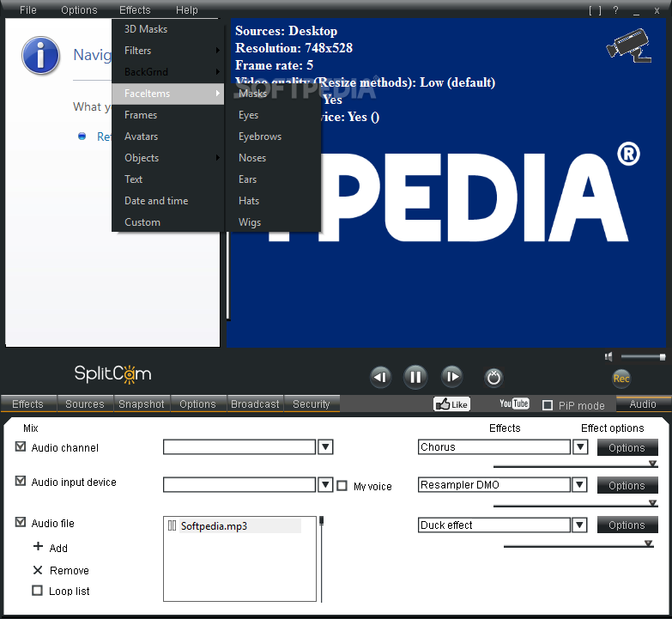Click the slider below Chorus effect

click(x=576, y=465)
